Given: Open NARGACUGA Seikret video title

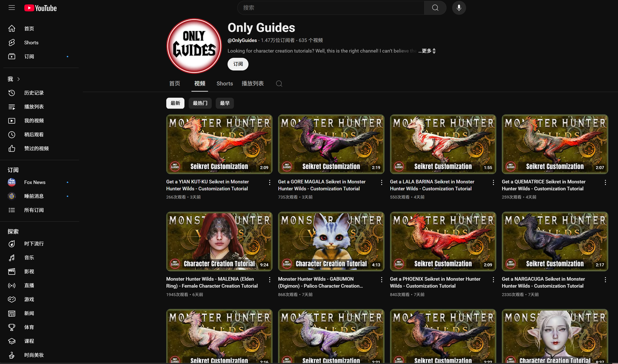Looking at the screenshot, I should click(x=543, y=283).
